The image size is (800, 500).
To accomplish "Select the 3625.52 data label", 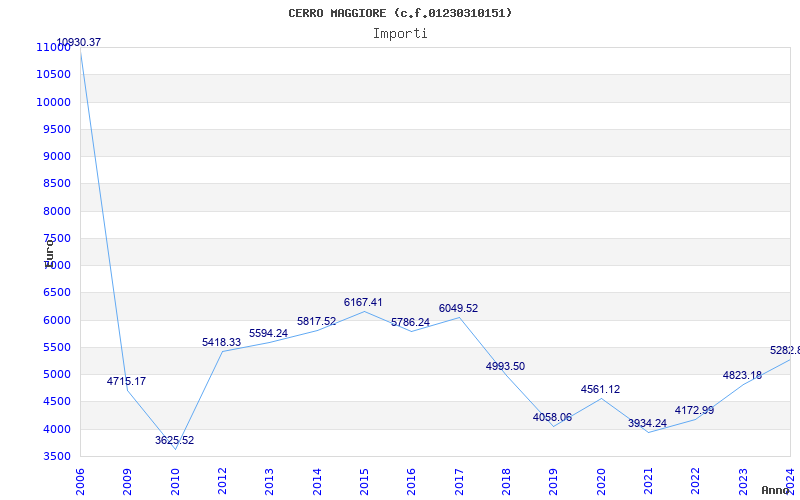I will 174,440.
